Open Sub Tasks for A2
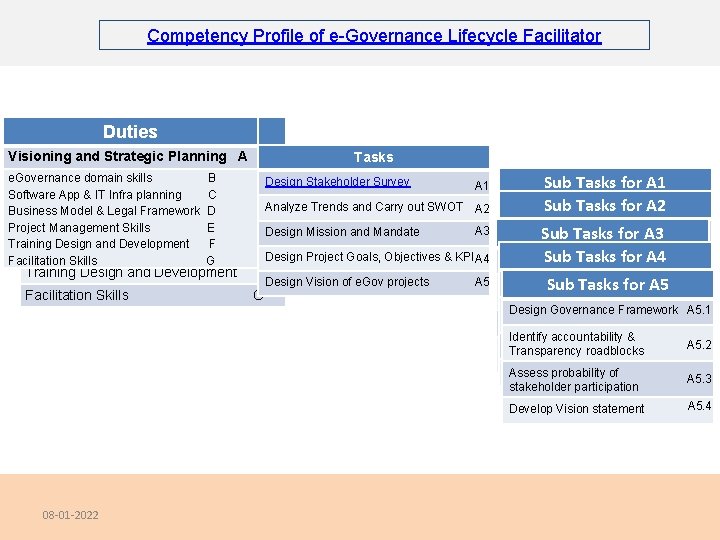 (605, 205)
